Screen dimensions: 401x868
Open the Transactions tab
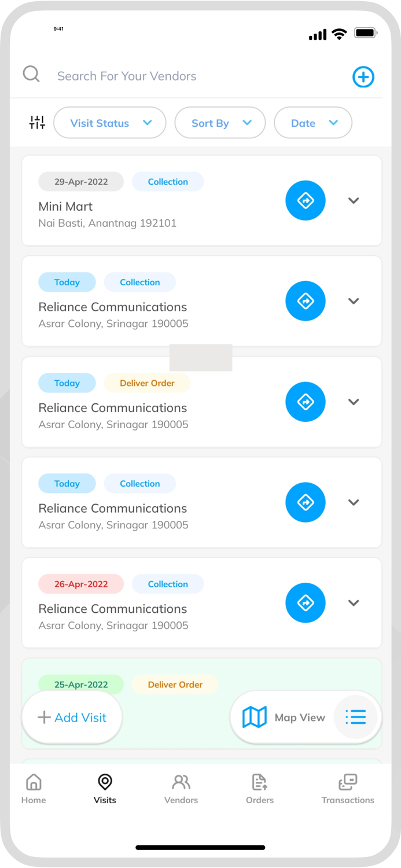point(348,789)
